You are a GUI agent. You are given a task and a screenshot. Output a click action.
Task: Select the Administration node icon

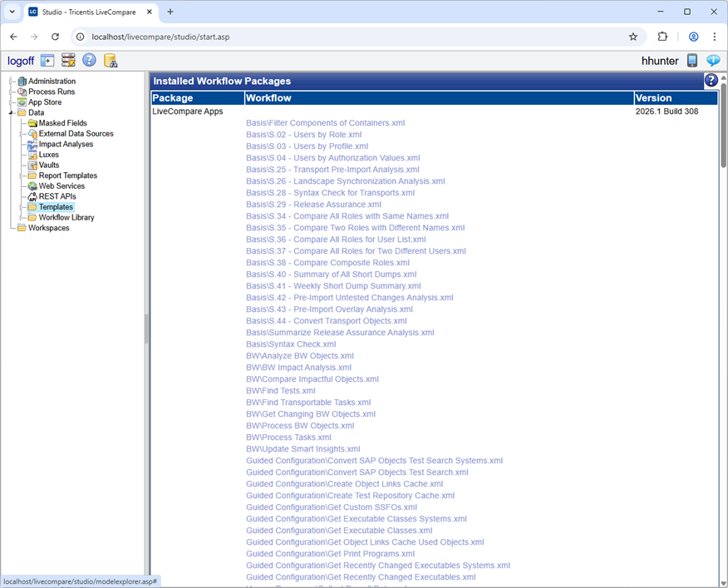click(22, 82)
